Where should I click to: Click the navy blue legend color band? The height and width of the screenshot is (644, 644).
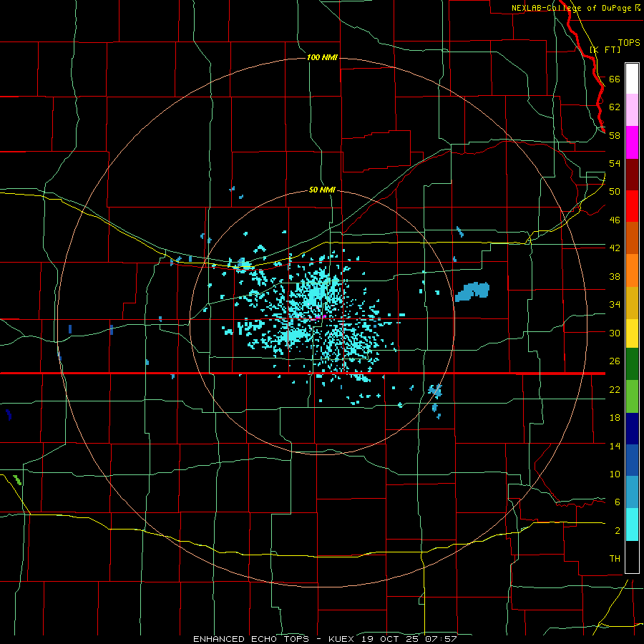632,429
